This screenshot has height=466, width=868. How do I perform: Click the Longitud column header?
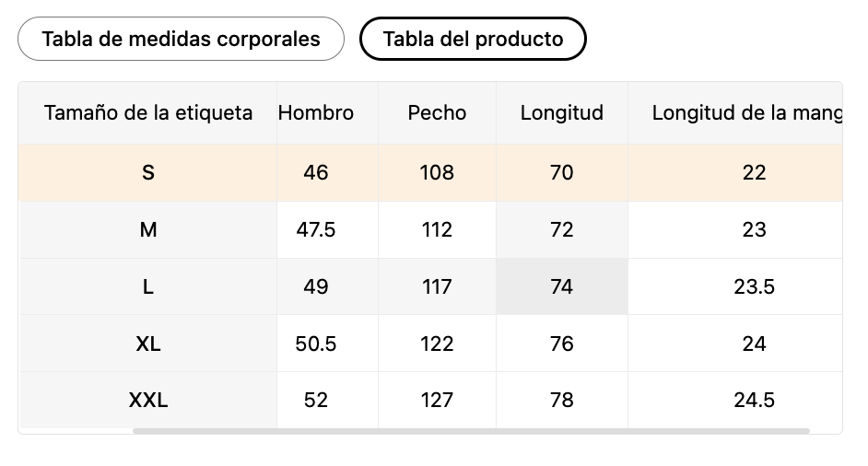(x=561, y=113)
